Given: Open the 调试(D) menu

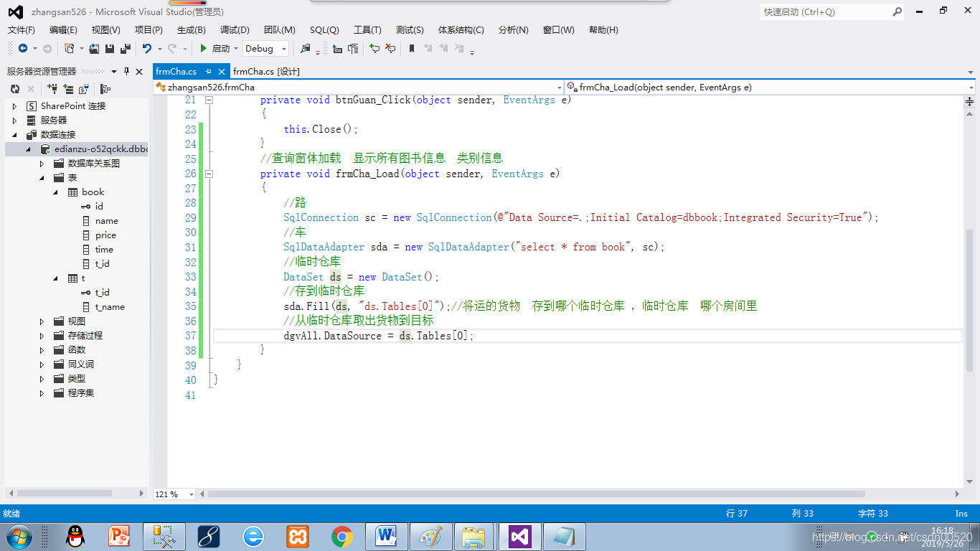Looking at the screenshot, I should point(235,30).
